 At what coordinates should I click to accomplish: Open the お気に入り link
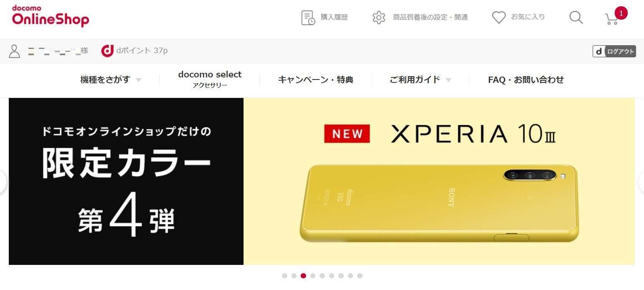click(x=528, y=17)
